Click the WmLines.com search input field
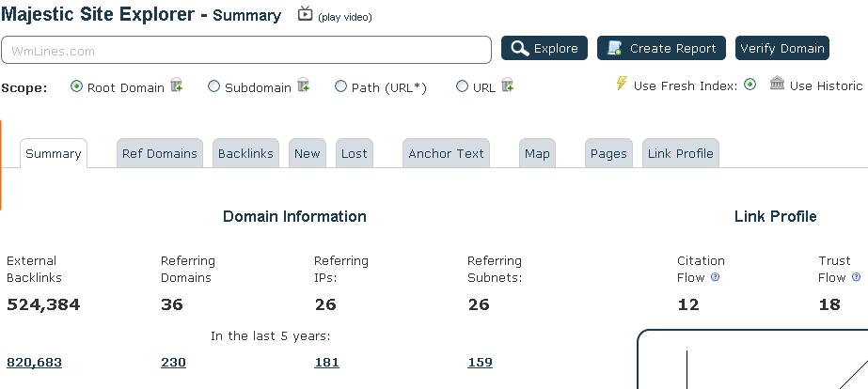The height and width of the screenshot is (389, 868). pos(246,51)
